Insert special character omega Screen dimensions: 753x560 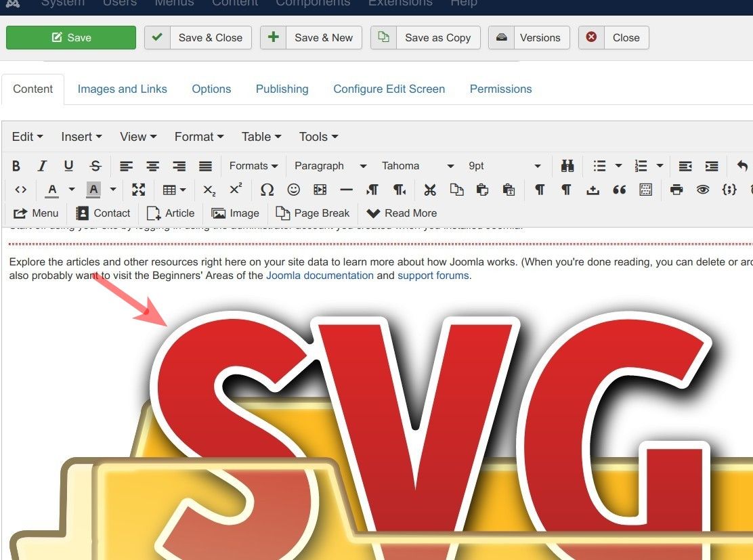[267, 190]
